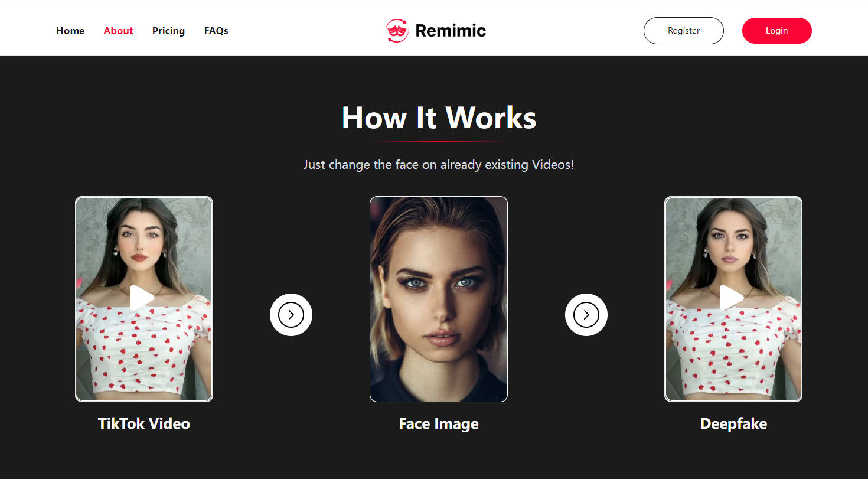
Task: Click the Login button
Action: click(x=776, y=30)
